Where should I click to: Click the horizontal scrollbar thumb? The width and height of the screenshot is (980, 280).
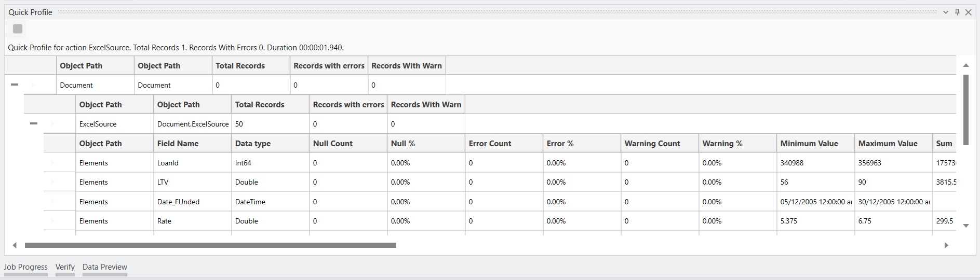coord(210,245)
